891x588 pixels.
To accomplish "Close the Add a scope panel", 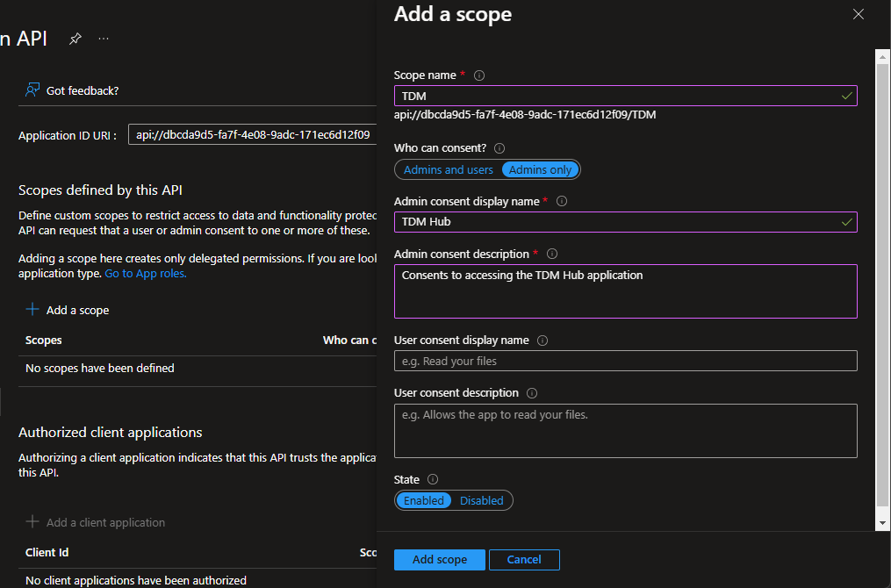I will [859, 14].
